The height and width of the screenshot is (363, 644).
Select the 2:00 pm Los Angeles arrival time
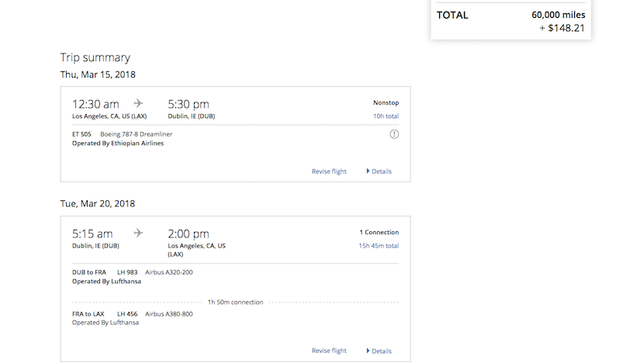(189, 233)
